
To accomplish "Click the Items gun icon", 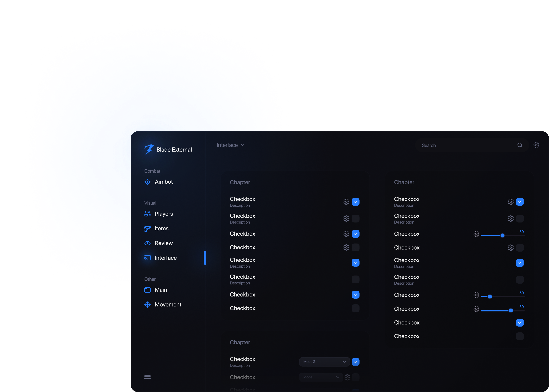I will 147,229.
